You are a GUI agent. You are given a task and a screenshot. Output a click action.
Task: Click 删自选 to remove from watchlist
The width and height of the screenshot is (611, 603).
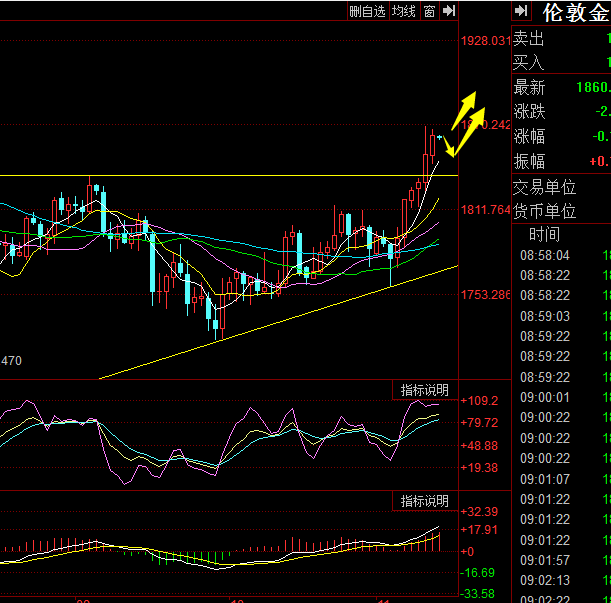(367, 11)
